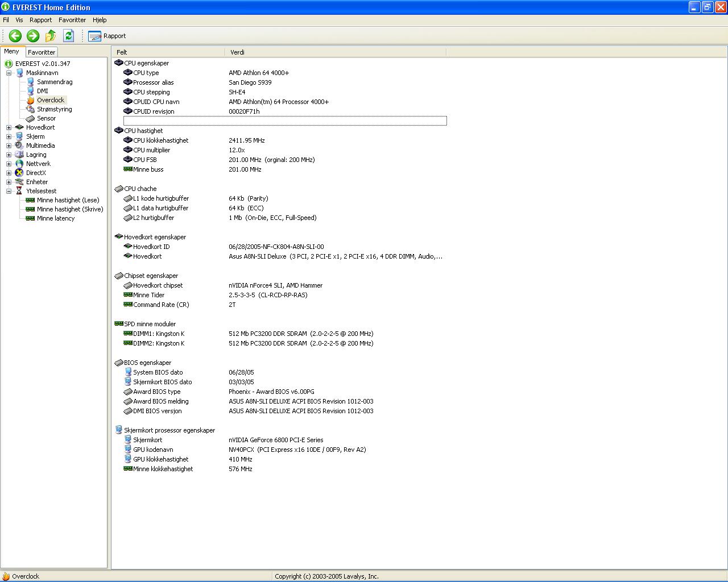Click the Minne klokkehastighet memory icon
This screenshot has width=728, height=582.
[128, 469]
